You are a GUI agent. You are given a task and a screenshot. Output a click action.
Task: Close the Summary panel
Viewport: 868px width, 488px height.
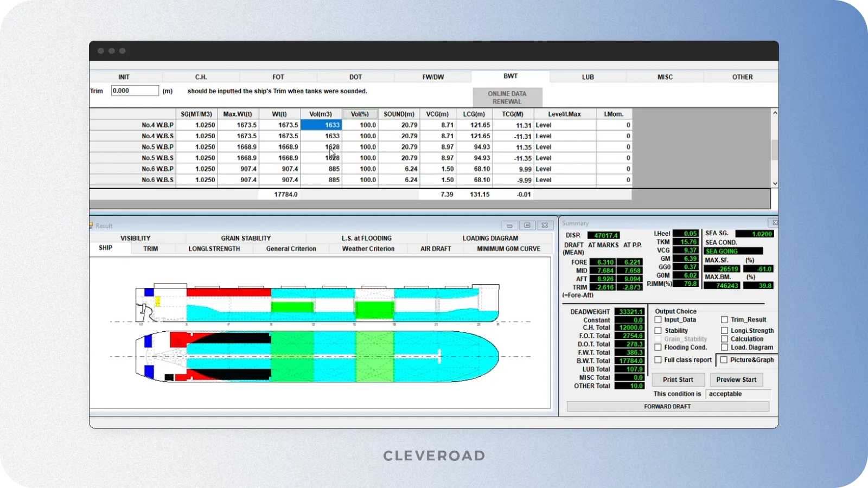tap(775, 222)
